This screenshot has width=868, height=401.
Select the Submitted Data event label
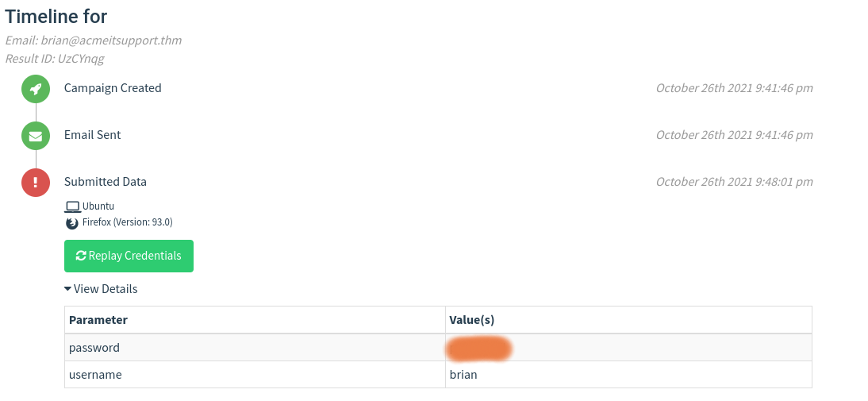(x=106, y=182)
